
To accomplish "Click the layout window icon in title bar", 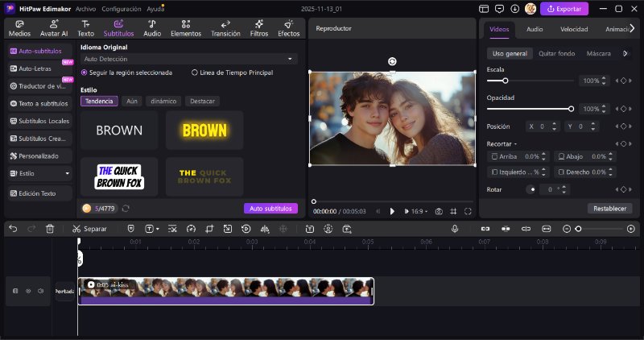I will (484, 9).
